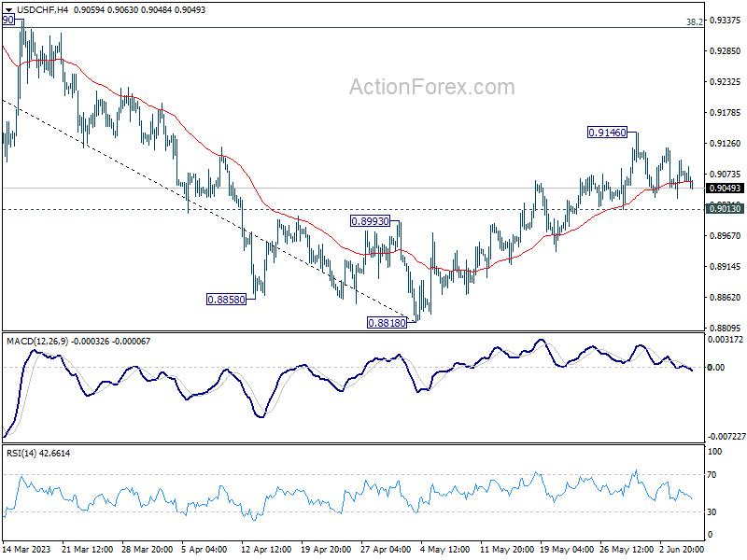Select the 0.88580 price label

point(226,300)
